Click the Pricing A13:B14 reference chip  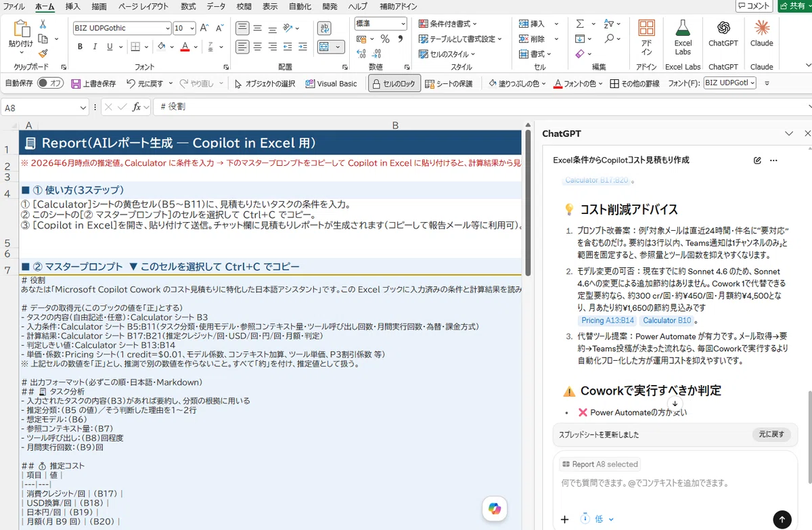tap(608, 320)
